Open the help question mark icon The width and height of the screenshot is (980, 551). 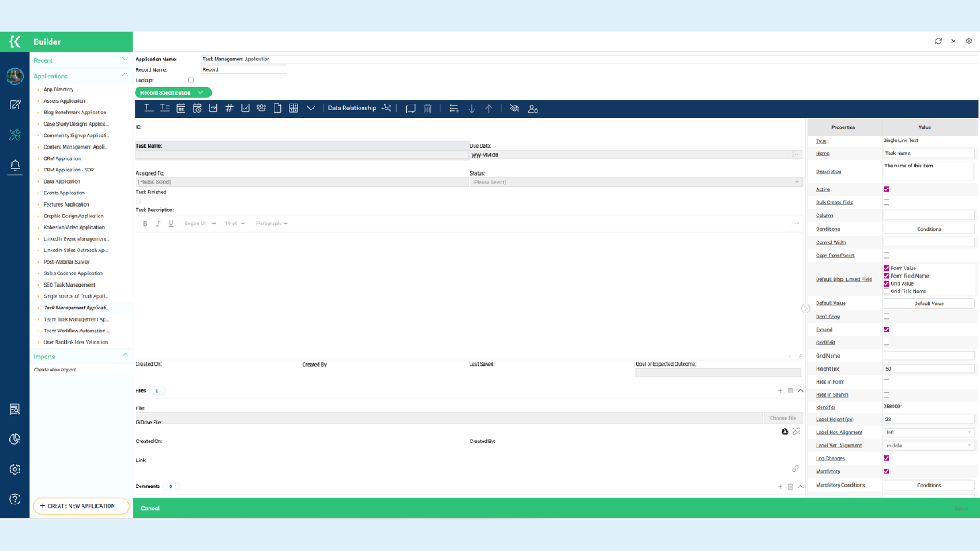pyautogui.click(x=15, y=499)
